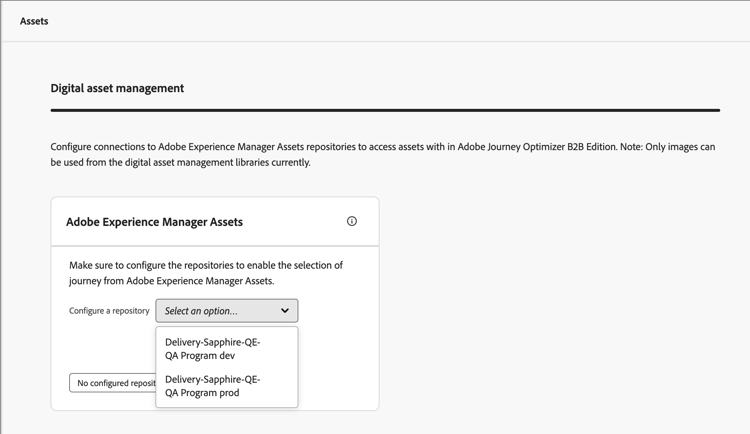The width and height of the screenshot is (750, 434).
Task: Click the Journey Optimizer B2B description paragraph
Action: [300, 147]
